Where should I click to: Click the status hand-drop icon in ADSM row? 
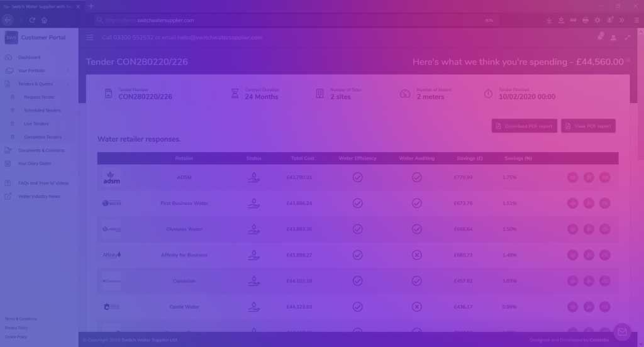[253, 177]
